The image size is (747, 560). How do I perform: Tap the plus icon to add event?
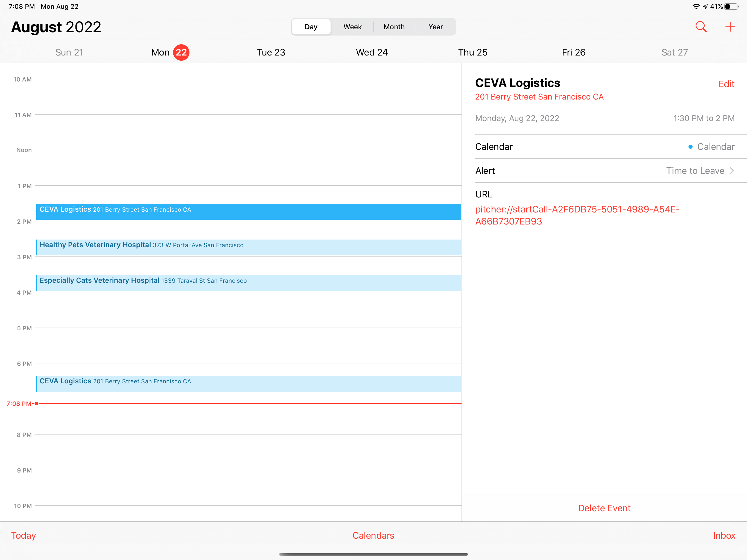730,27
